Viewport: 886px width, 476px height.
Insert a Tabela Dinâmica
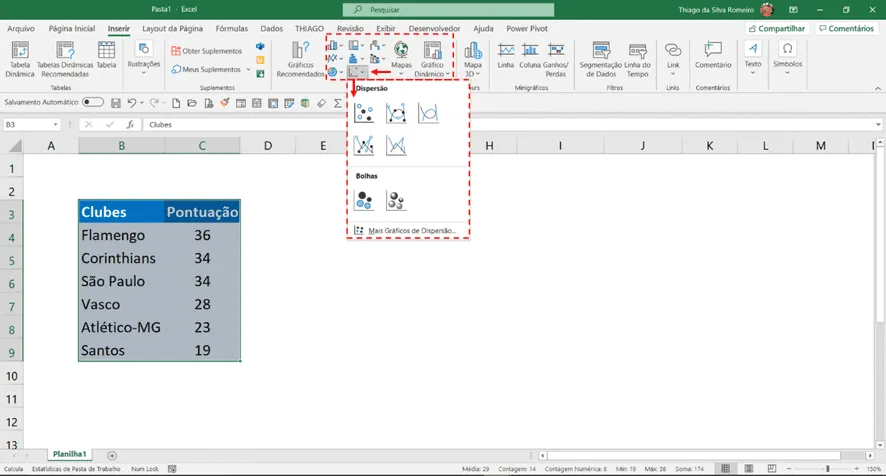(20, 59)
